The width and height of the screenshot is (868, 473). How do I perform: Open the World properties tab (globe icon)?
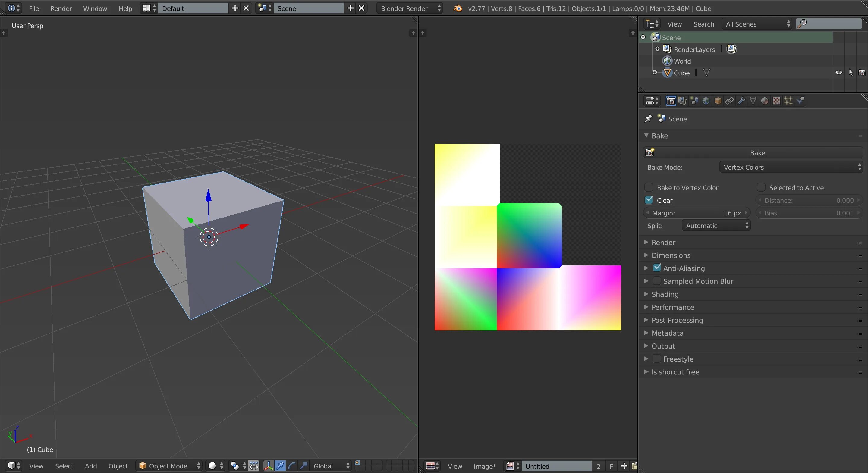706,101
